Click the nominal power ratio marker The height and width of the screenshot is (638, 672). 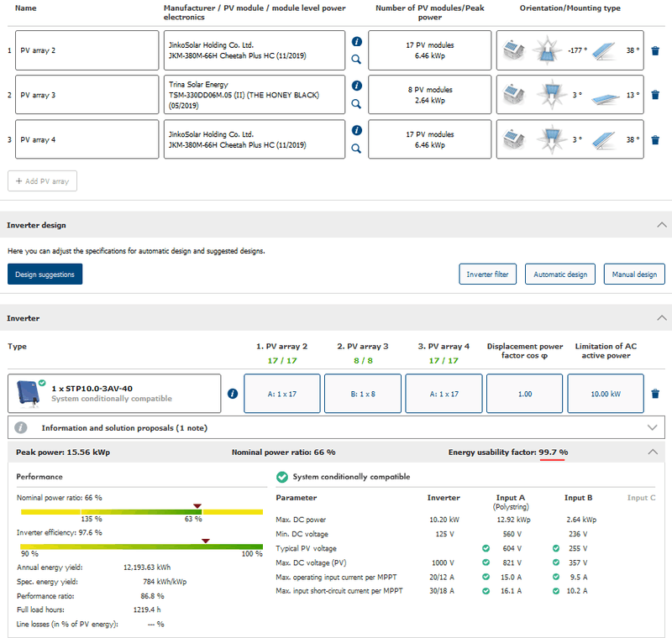197,506
